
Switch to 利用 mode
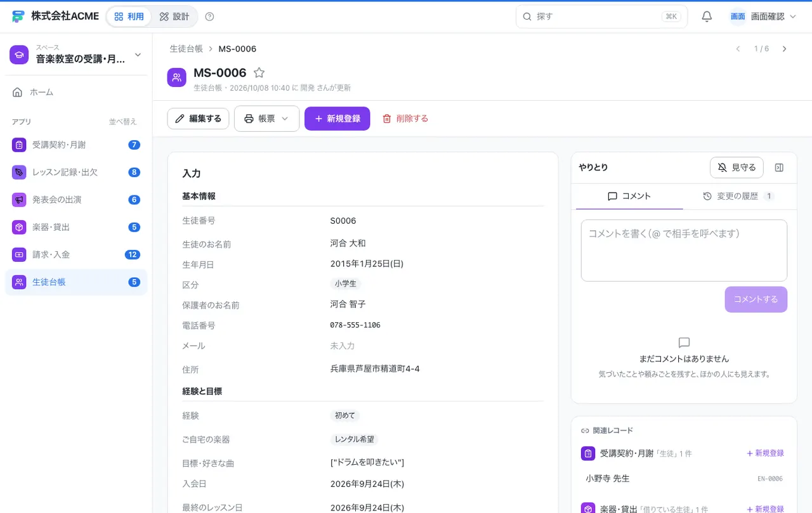tap(129, 16)
